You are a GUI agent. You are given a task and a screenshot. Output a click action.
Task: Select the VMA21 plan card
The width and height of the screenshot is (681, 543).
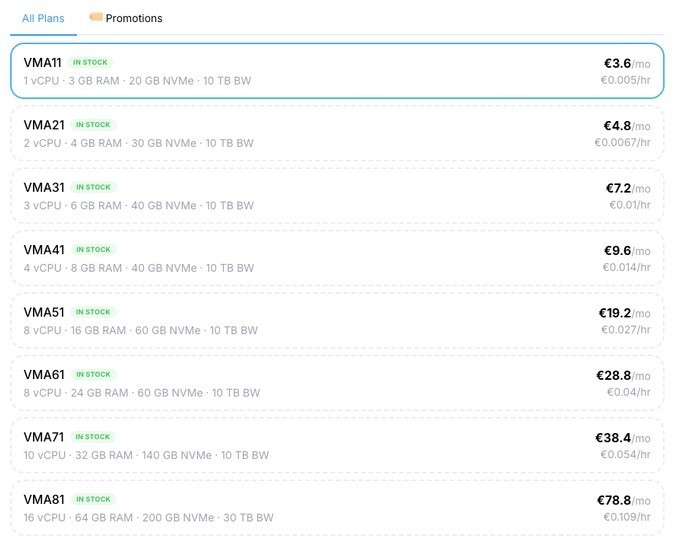pos(337,133)
